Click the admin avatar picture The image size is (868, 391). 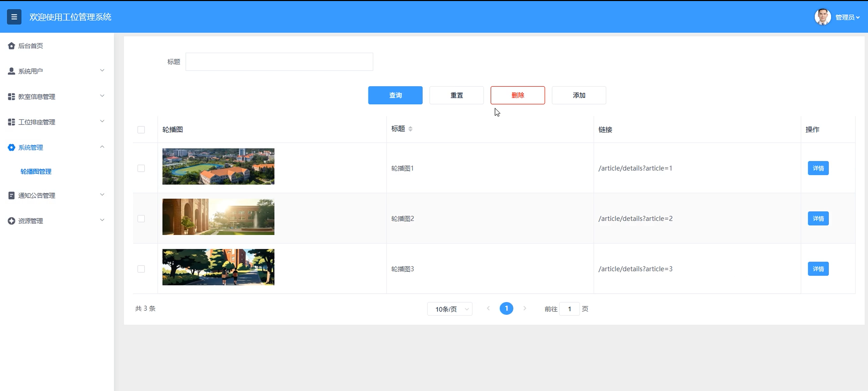822,17
